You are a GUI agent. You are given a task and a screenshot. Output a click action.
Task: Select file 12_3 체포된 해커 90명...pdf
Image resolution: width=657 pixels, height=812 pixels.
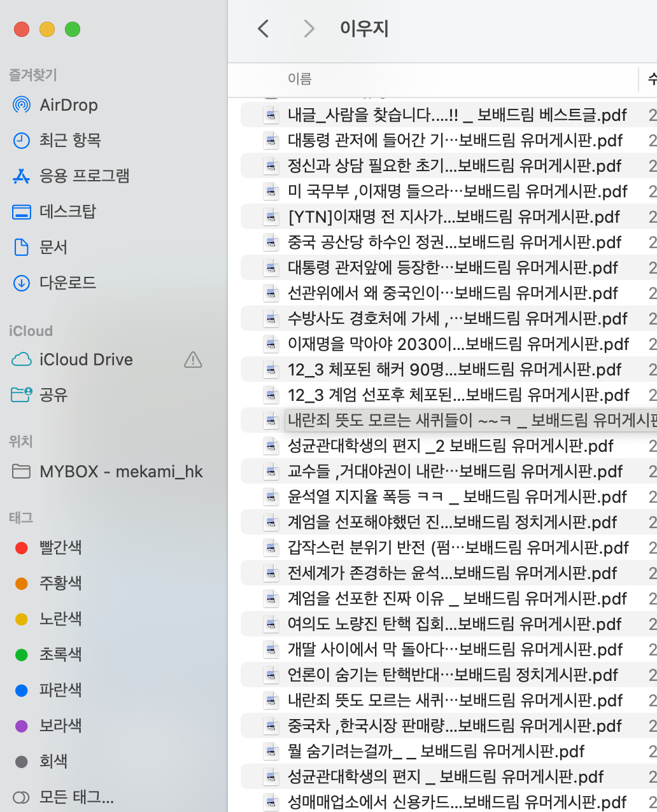coord(455,370)
